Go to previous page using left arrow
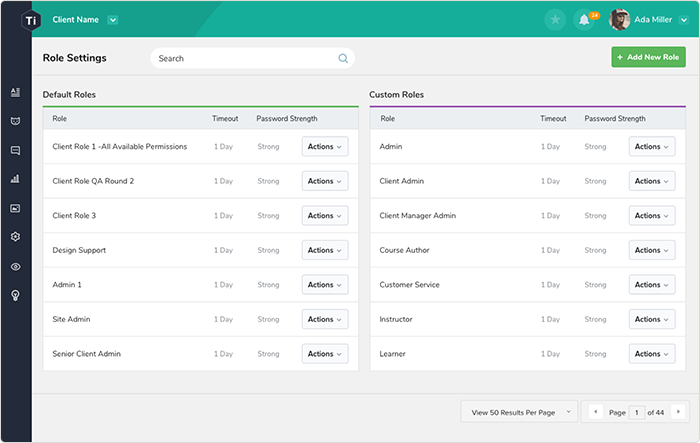 [x=595, y=412]
